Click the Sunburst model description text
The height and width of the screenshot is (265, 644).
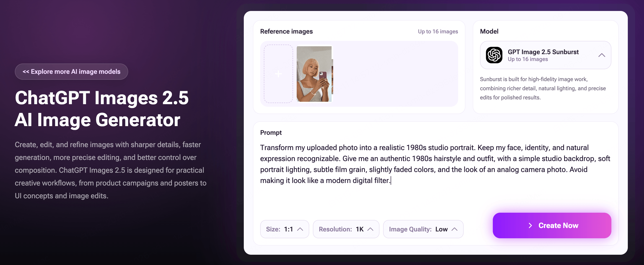[x=543, y=88]
